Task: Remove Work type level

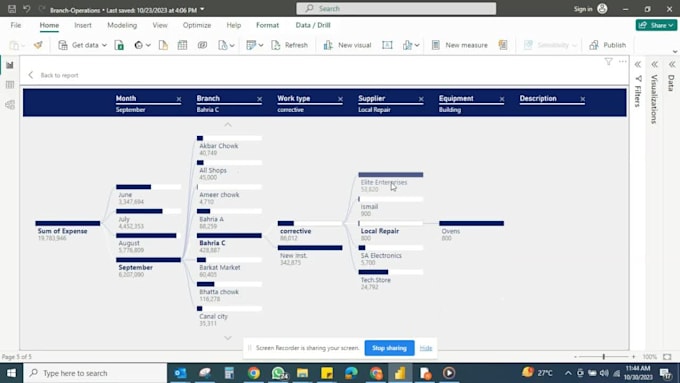Action: (340, 99)
